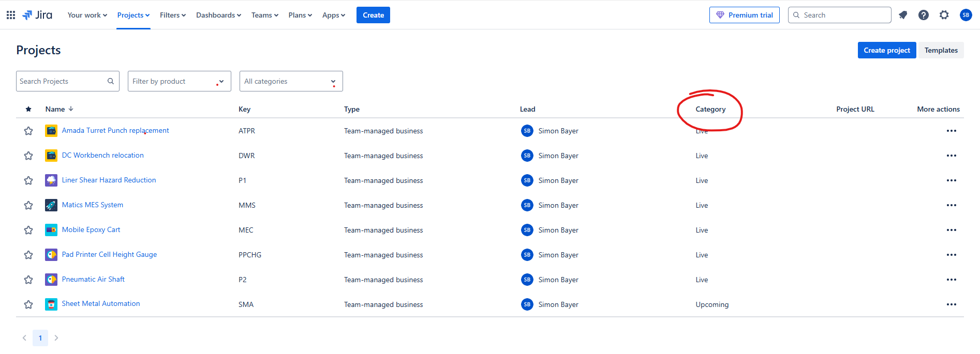This screenshot has height=354, width=980.
Task: Open the help question mark icon
Action: [924, 15]
